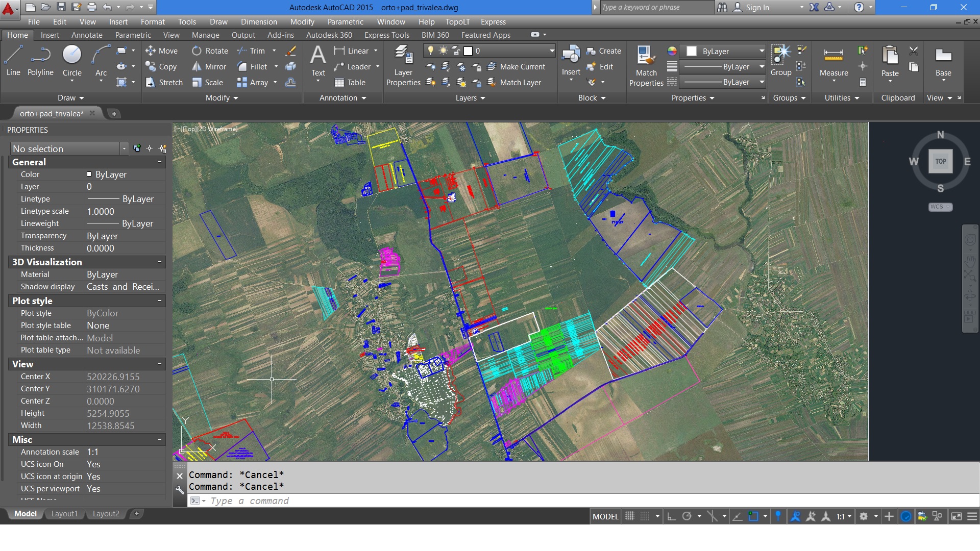Click the Stretch tool in Modify panel
This screenshot has width=980, height=551.
click(163, 82)
